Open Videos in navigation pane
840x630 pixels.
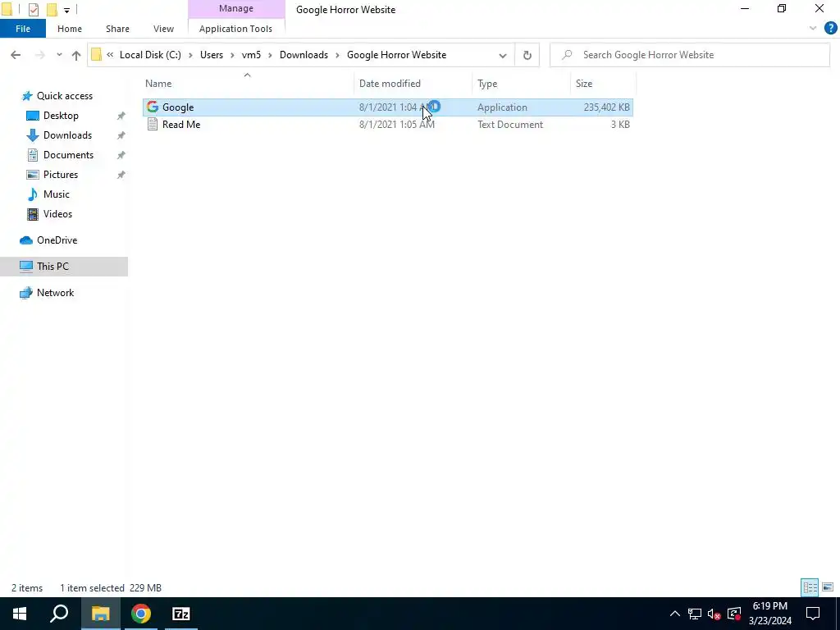coord(57,214)
